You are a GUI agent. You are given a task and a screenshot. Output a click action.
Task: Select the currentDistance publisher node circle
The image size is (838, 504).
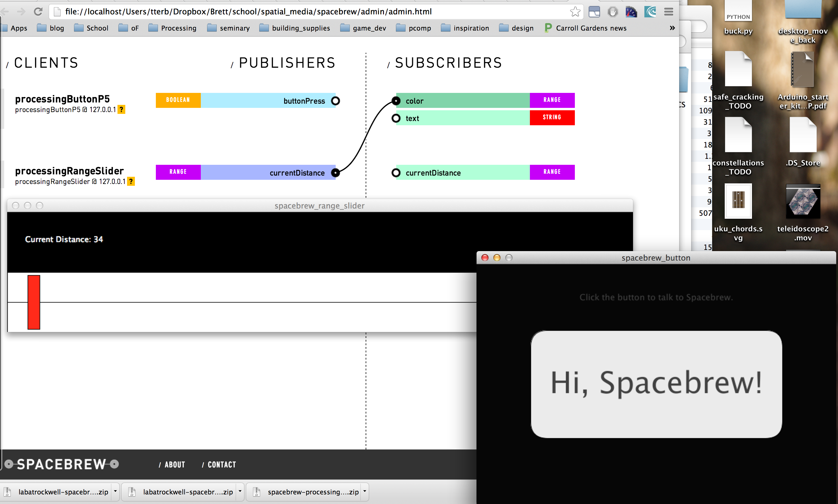[335, 173]
